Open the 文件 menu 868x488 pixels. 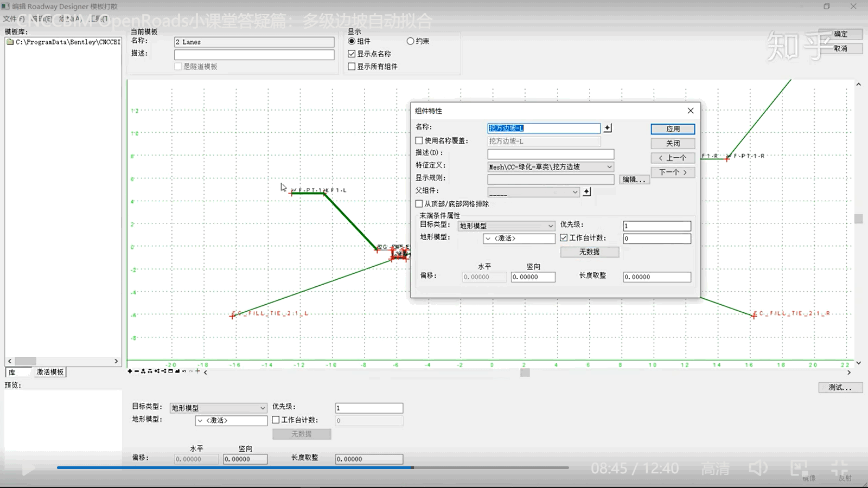(x=14, y=18)
